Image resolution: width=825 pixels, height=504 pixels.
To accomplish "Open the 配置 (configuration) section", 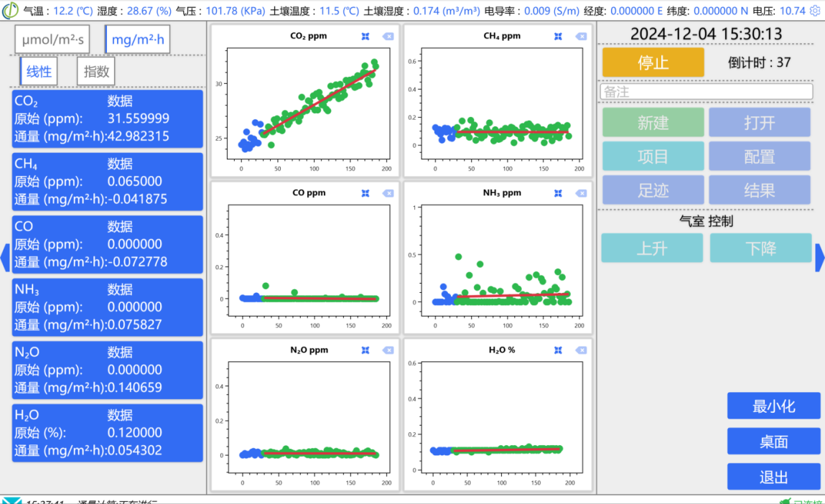I will 759,156.
